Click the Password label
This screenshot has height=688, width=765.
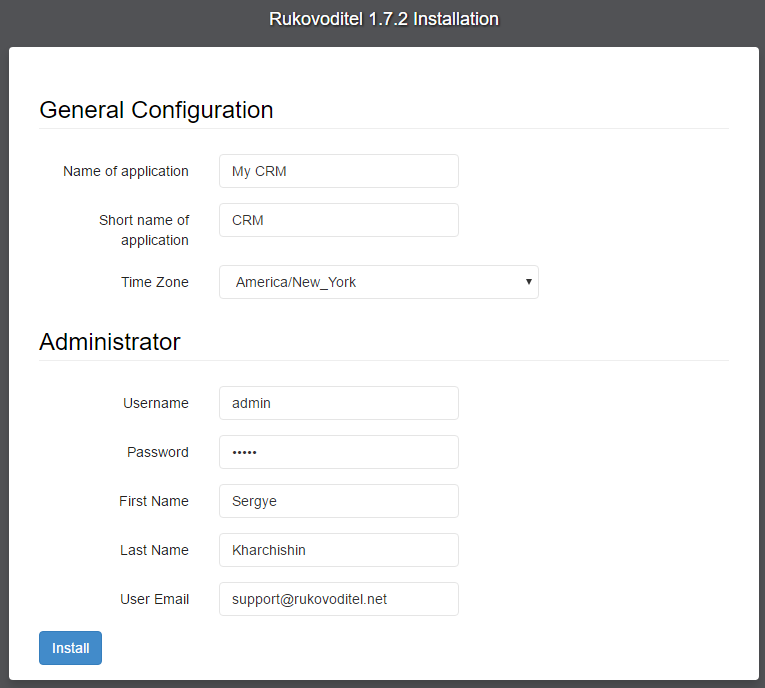click(x=158, y=452)
